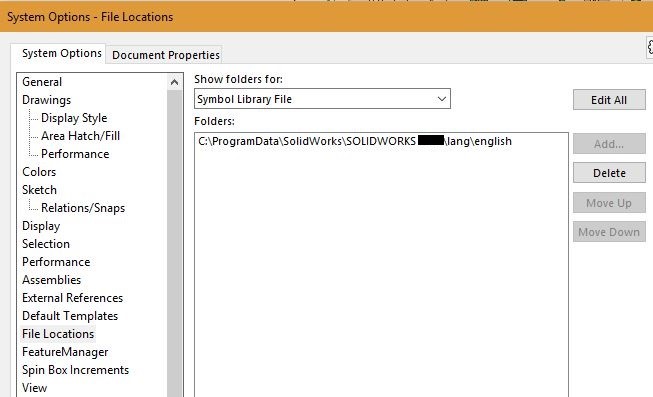Screen dimensions: 653x397
Task: Open the Show folders for dropdown
Action: (x=322, y=99)
